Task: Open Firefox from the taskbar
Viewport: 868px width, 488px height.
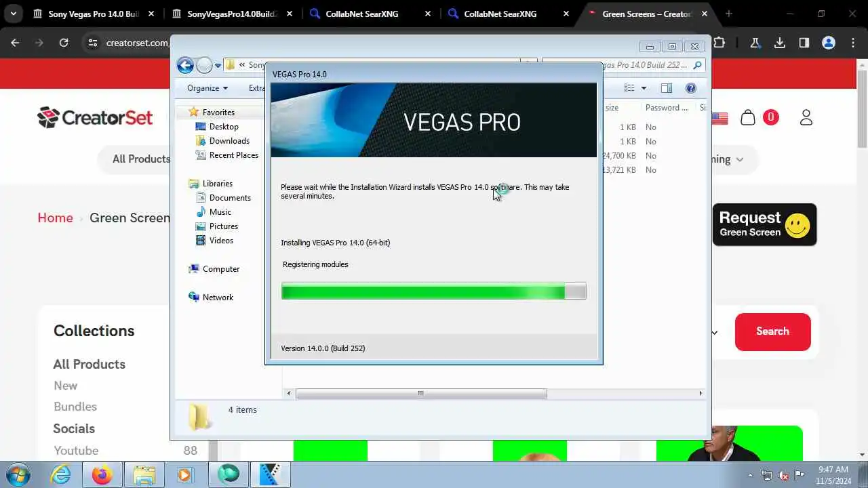Action: click(102, 474)
